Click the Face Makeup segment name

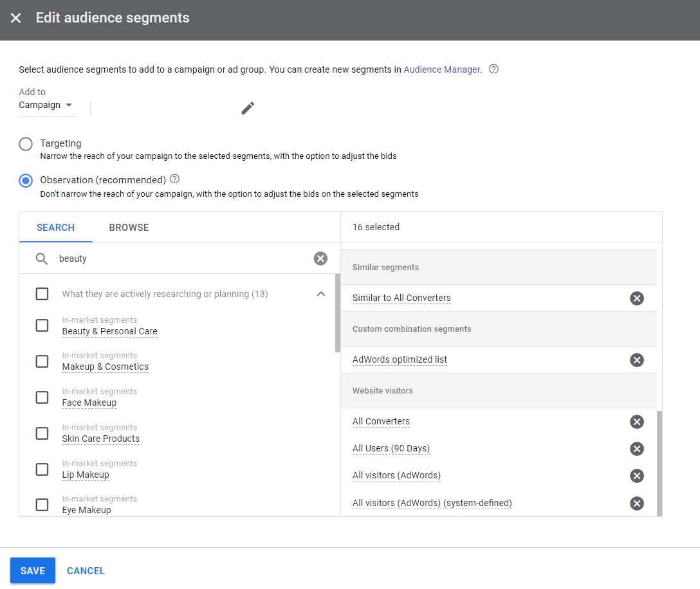tap(89, 403)
